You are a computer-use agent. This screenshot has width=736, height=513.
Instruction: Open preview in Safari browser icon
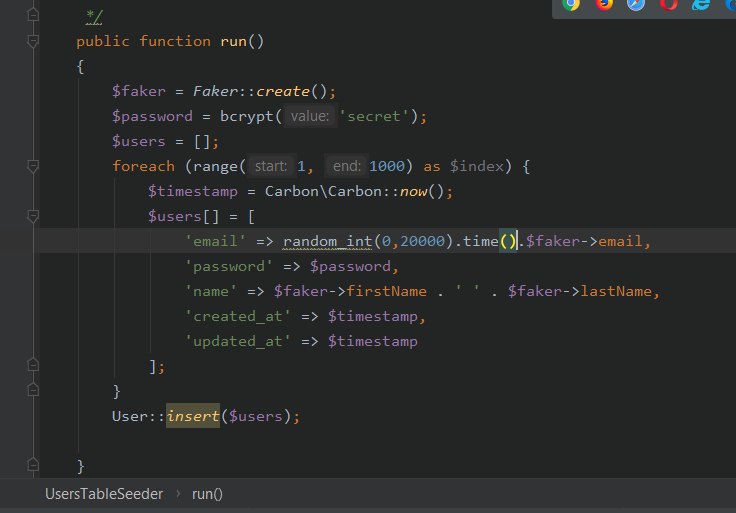tap(636, 4)
